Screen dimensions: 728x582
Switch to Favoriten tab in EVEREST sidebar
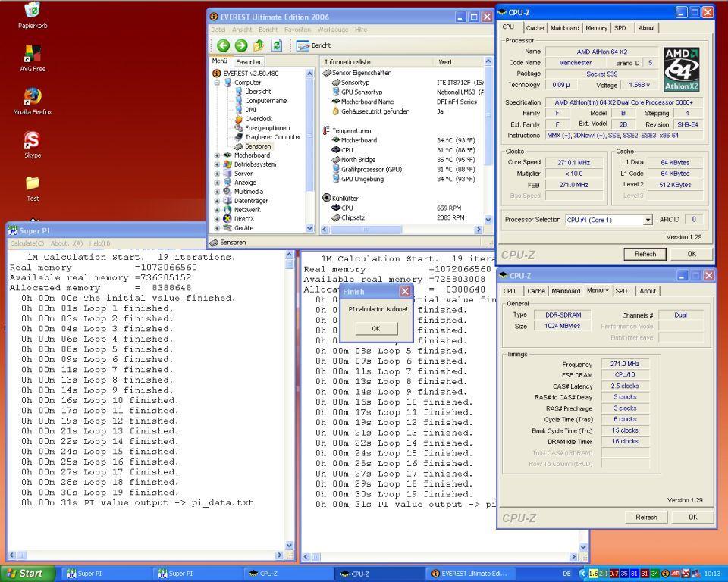249,61
